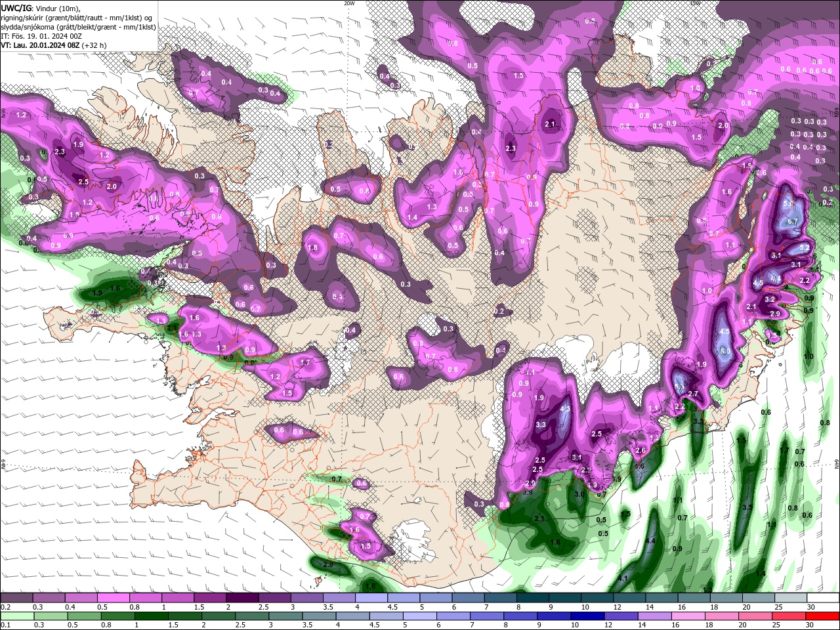Click the '1.8' snow value on the map
Viewport: 840px width, 630px height.
[x=312, y=248]
